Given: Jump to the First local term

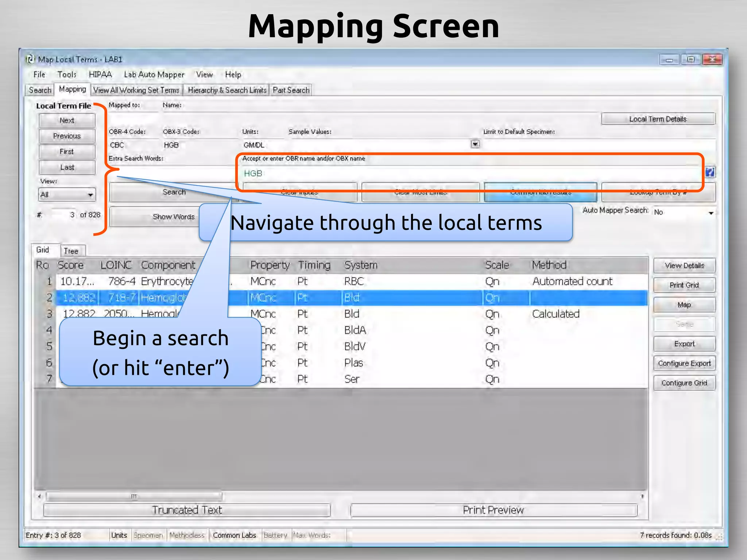Looking at the screenshot, I should 67,152.
